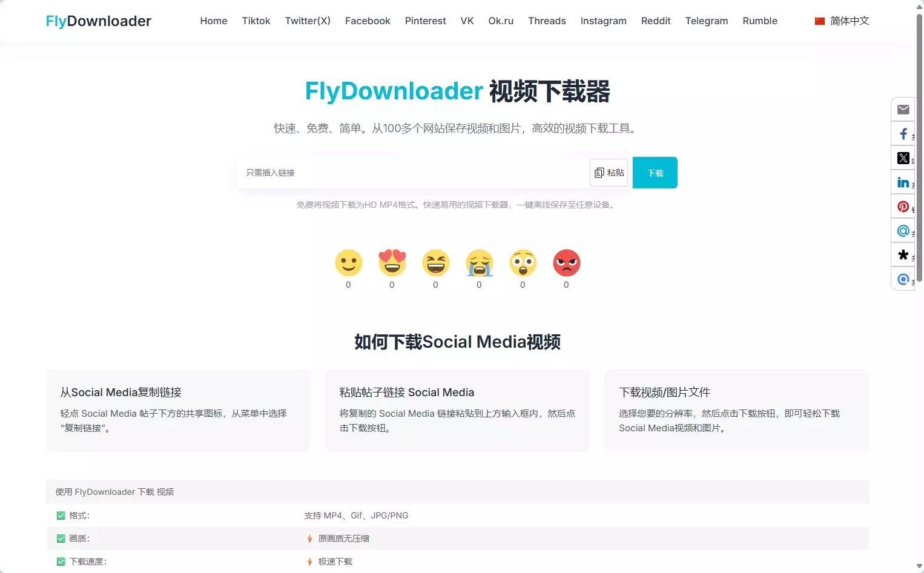Click the green check next to 下载速度

[x=61, y=561]
